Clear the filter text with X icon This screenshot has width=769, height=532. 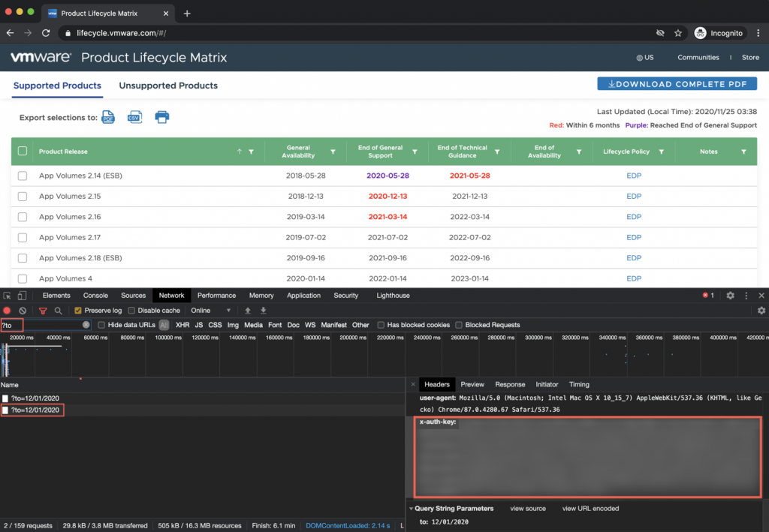(86, 325)
